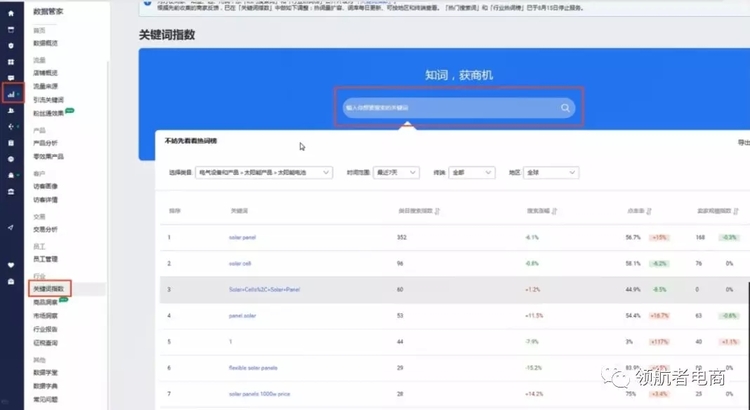The width and height of the screenshot is (750, 410).
Task: Open 征税查询 menu item
Action: pos(45,343)
